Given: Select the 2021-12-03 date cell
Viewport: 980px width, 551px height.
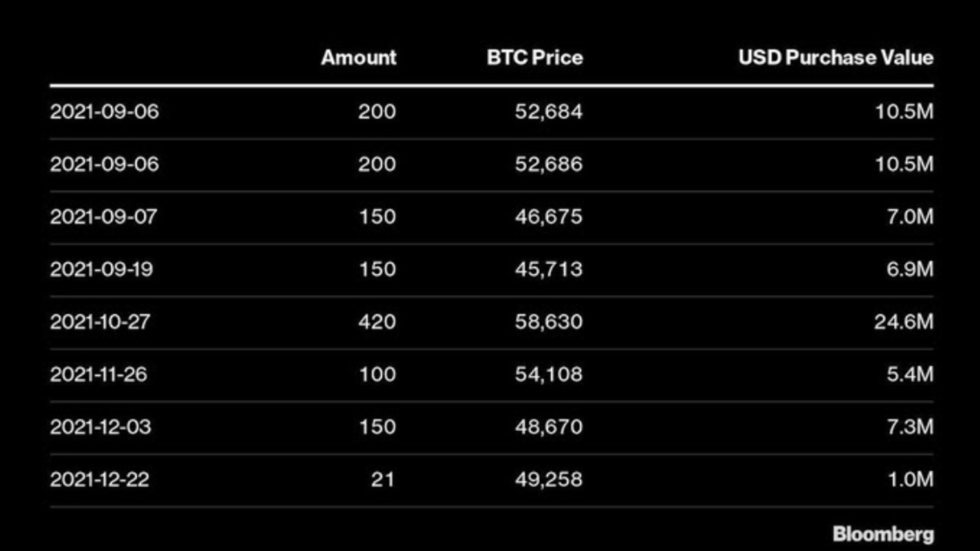Looking at the screenshot, I should point(101,427).
